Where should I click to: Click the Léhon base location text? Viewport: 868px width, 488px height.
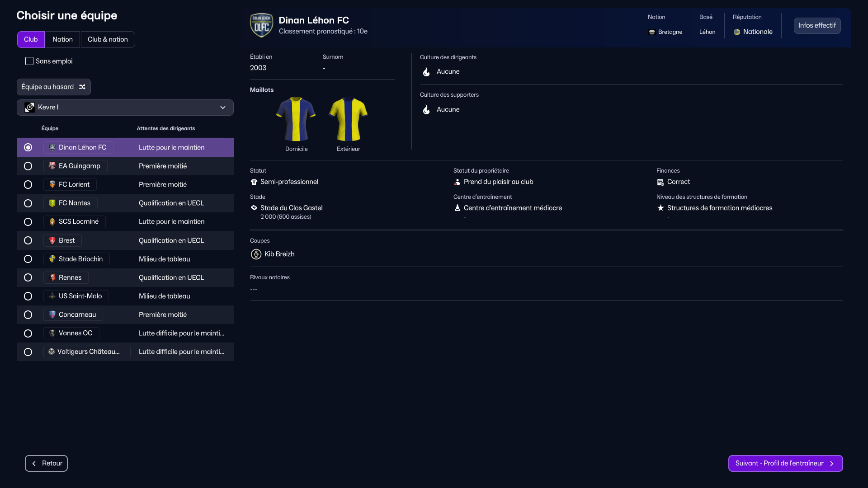(708, 32)
